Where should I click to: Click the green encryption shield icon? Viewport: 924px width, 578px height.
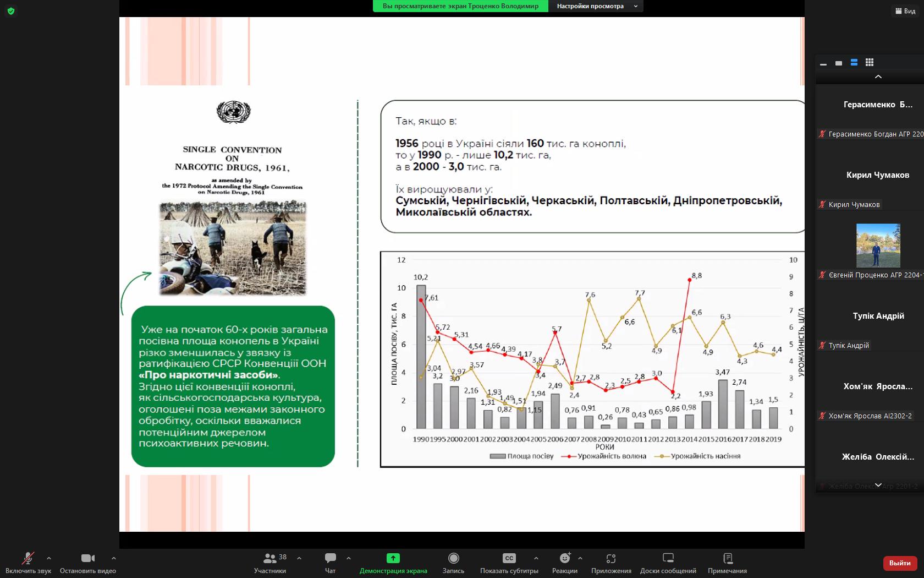click(x=11, y=10)
